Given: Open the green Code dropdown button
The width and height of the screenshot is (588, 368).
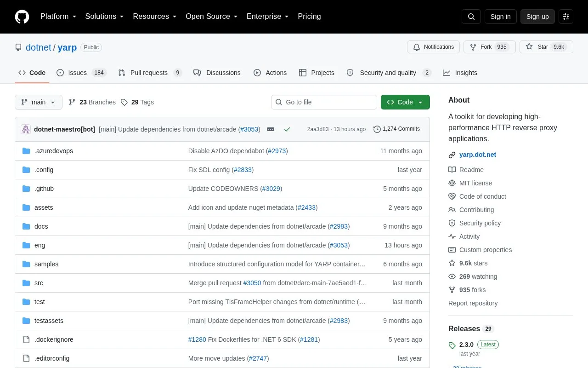Looking at the screenshot, I should tap(405, 102).
